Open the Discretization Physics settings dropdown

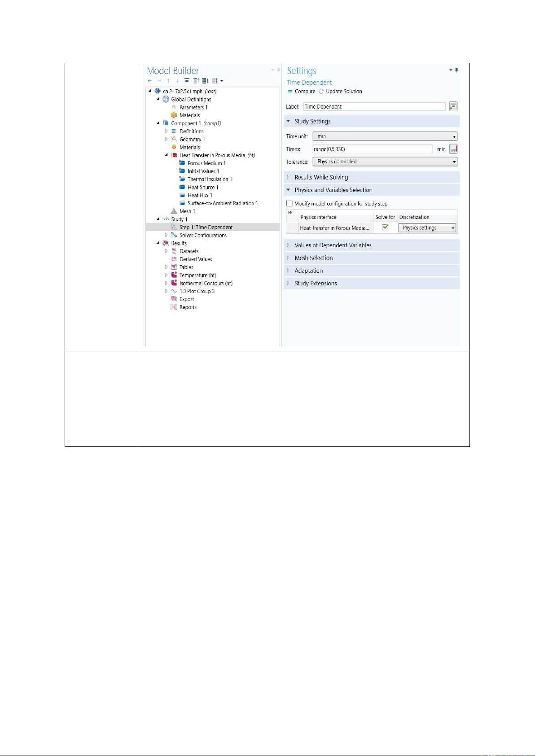(x=427, y=228)
